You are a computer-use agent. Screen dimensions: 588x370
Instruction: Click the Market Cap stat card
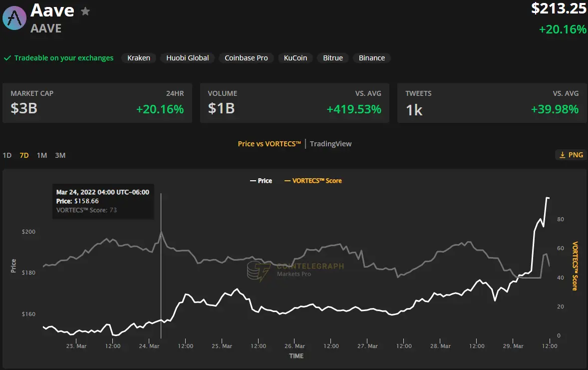[97, 103]
